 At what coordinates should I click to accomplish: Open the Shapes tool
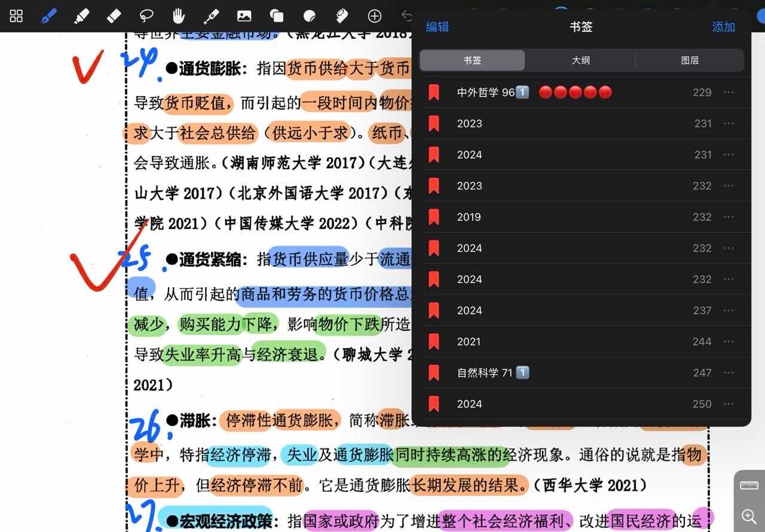[x=276, y=16]
